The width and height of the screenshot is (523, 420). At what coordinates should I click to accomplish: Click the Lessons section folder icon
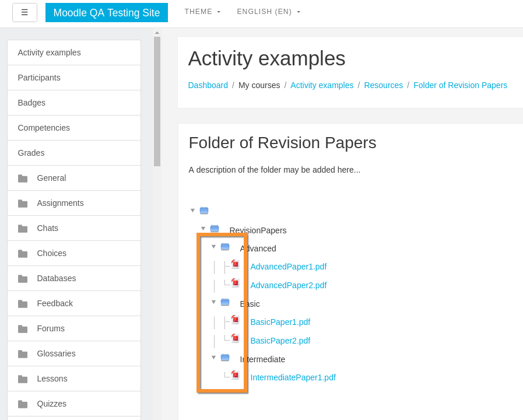point(23,379)
